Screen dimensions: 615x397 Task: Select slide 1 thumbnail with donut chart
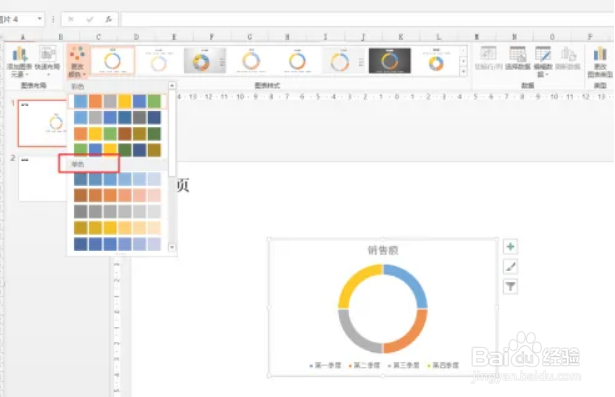tap(42, 123)
